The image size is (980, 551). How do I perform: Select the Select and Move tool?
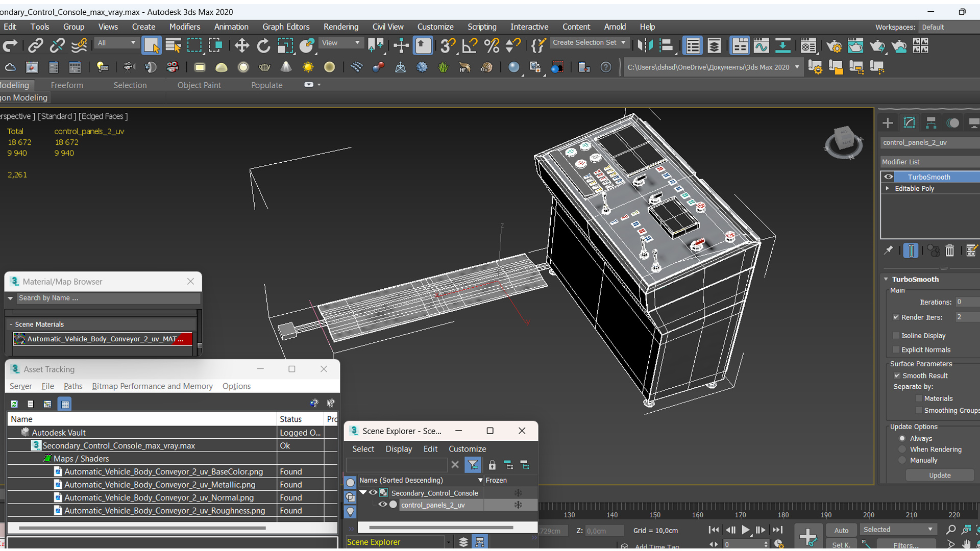[242, 46]
